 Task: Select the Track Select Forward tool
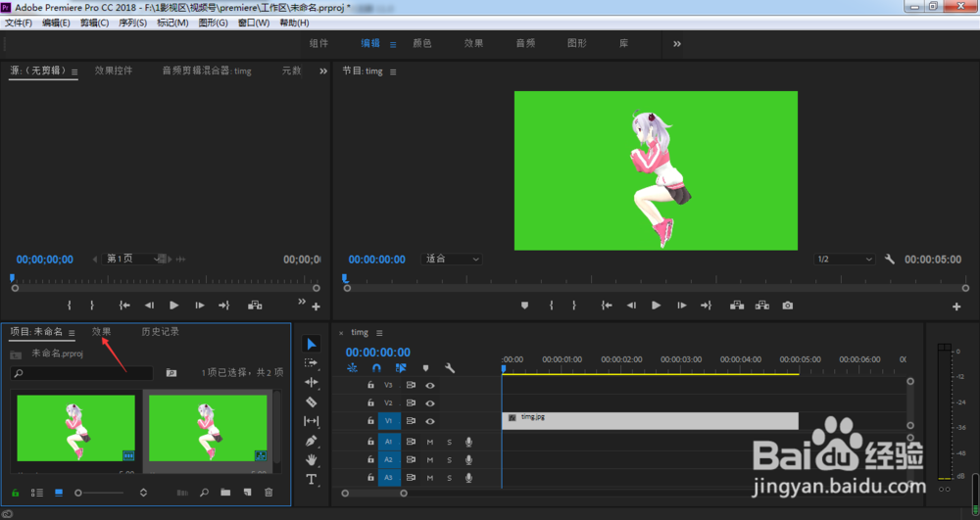tap(312, 362)
